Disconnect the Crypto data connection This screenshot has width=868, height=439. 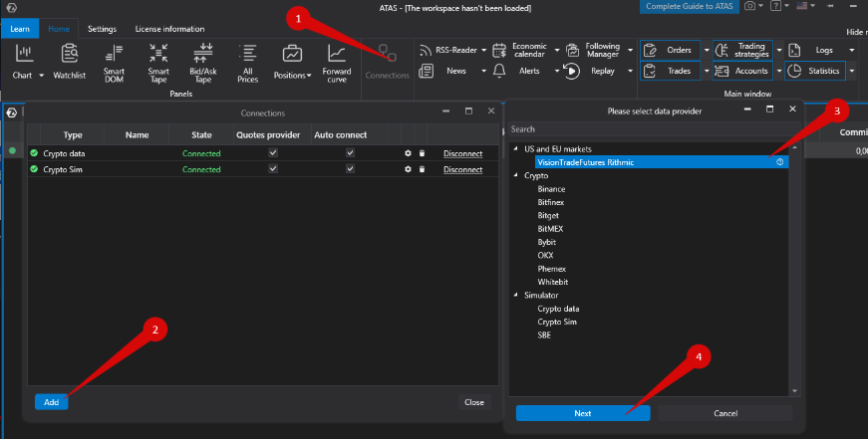click(x=462, y=153)
